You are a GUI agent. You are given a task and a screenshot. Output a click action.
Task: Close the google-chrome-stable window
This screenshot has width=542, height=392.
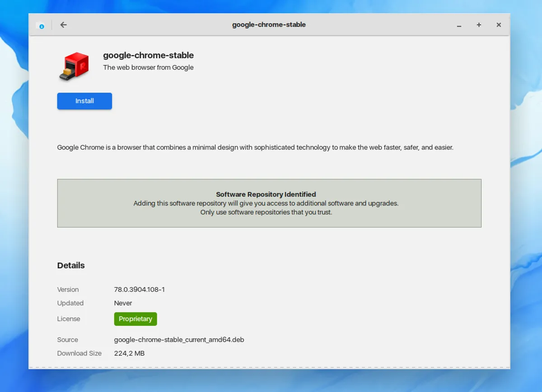pyautogui.click(x=499, y=25)
